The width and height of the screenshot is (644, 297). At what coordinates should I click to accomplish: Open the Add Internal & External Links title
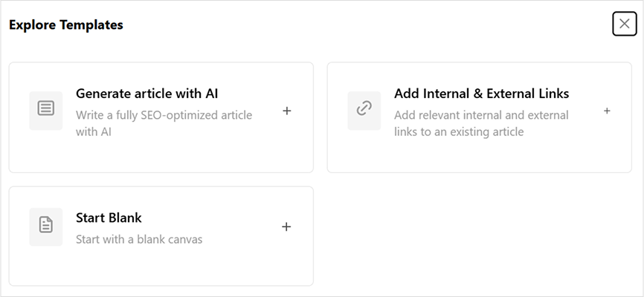[481, 94]
